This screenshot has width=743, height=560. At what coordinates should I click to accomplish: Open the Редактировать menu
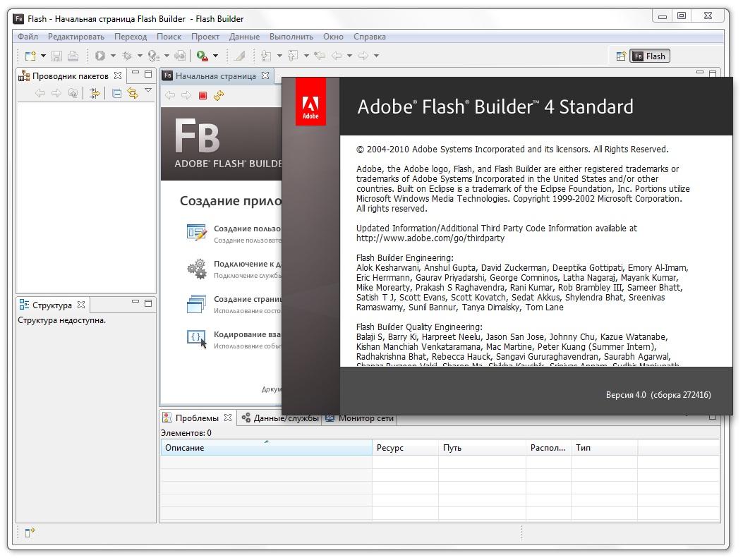click(75, 37)
